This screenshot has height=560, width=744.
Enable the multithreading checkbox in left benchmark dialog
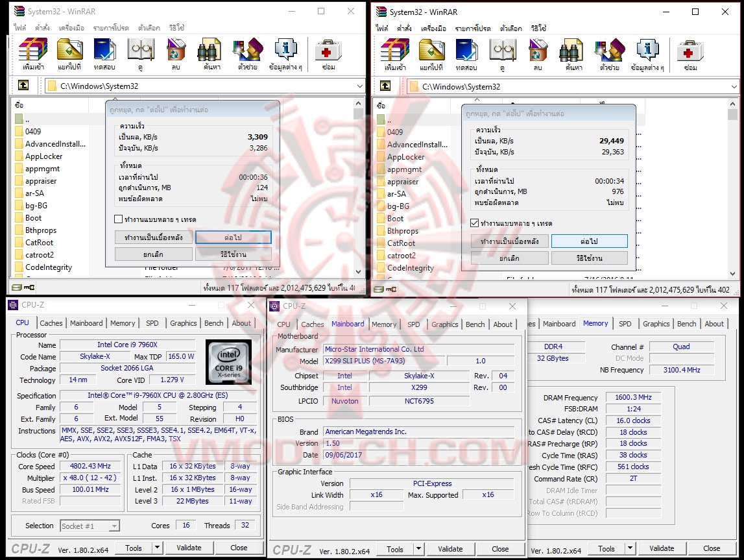(x=119, y=219)
